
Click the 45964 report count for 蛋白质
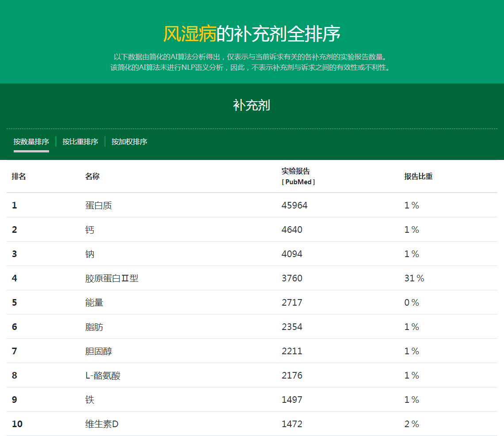[x=294, y=205]
